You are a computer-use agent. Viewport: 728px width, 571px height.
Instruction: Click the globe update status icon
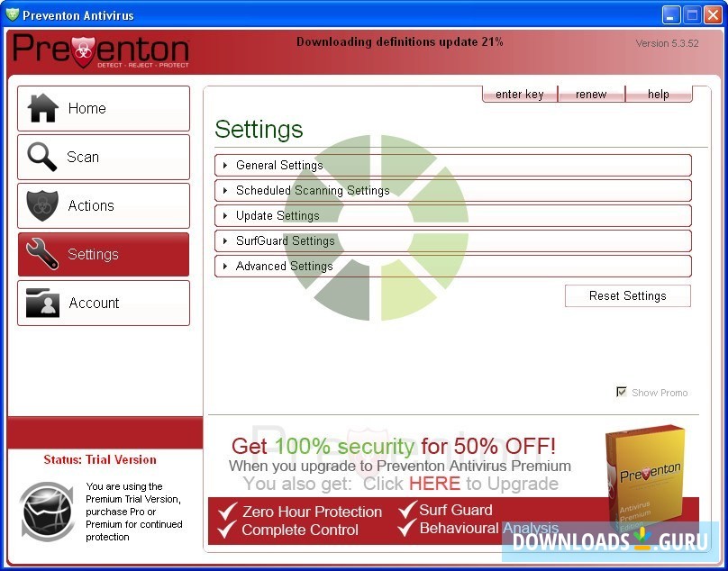(48, 512)
